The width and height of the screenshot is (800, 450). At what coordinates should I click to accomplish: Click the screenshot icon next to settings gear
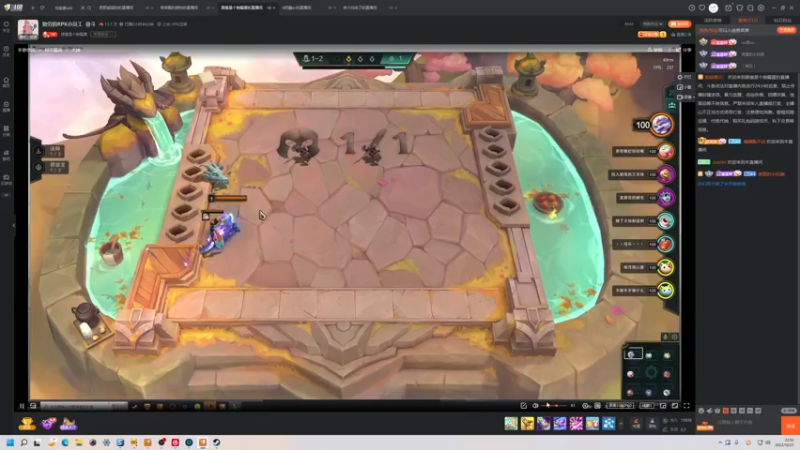coord(597,406)
